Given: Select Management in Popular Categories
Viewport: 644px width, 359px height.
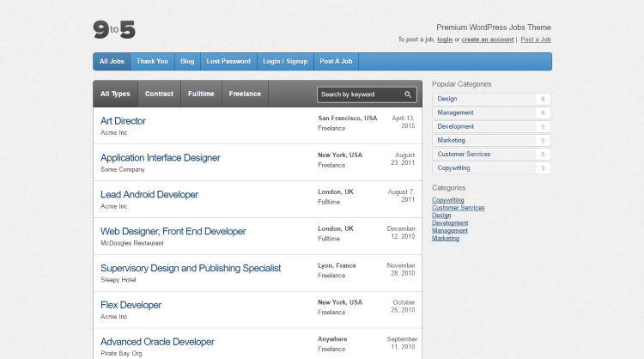Looking at the screenshot, I should 491,113.
